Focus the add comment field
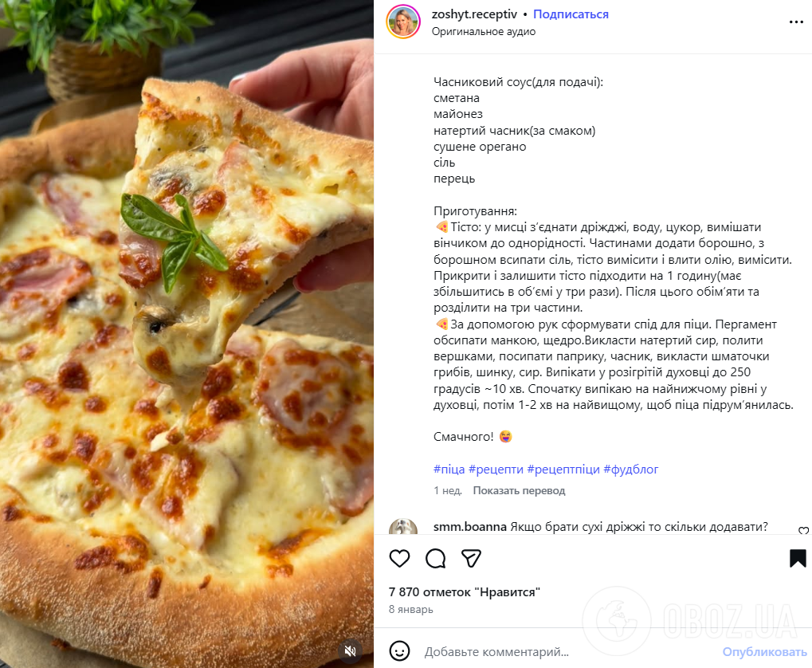The image size is (812, 668). coord(567,652)
